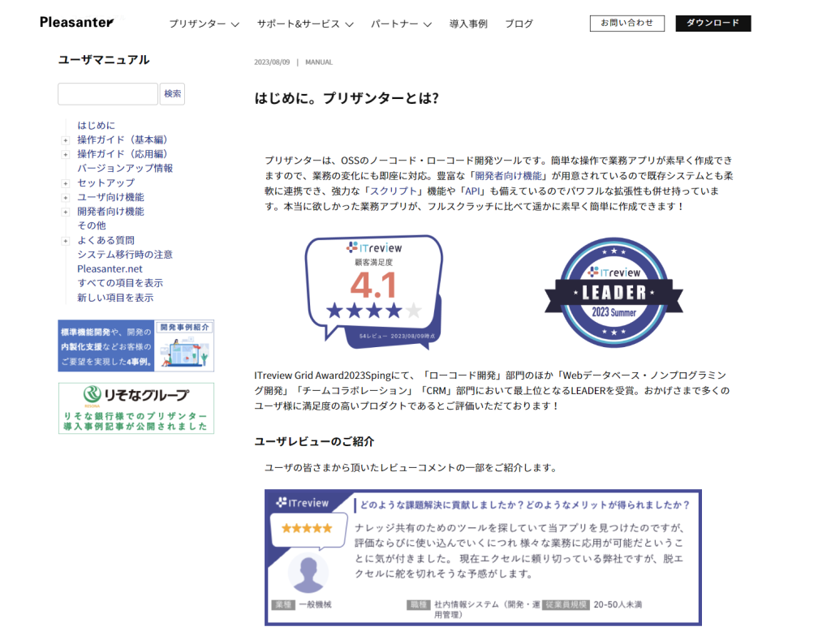This screenshot has width=831, height=644.
Task: Open the Pleasanter.net sidebar link
Action: (x=110, y=269)
